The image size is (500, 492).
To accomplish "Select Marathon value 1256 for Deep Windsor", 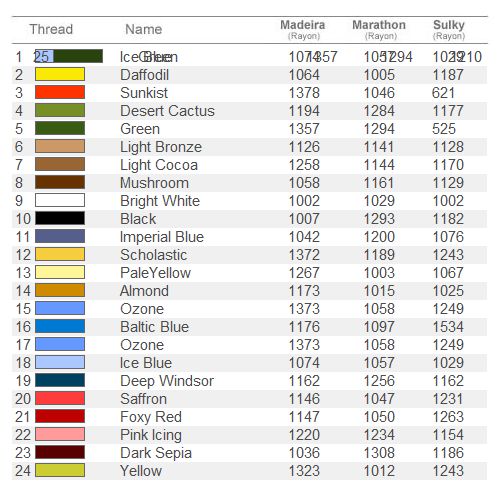I will coord(379,381).
